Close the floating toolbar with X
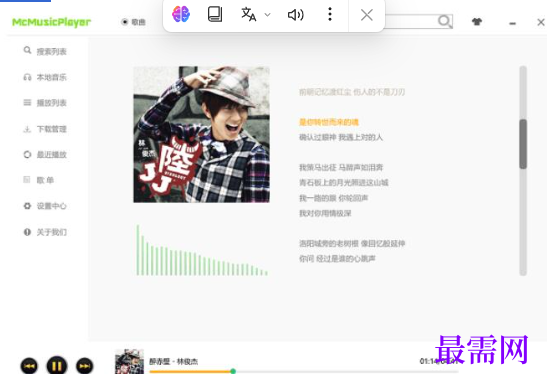Viewport: 547px width, 381px height. [367, 15]
